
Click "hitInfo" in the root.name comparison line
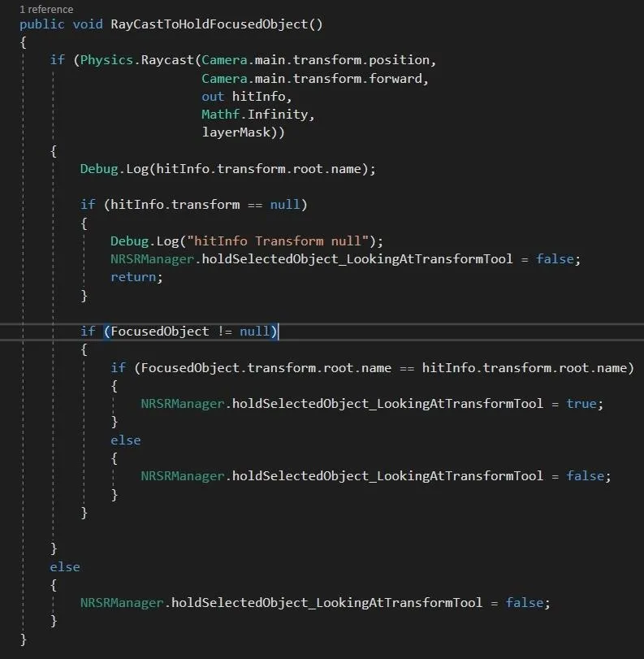click(448, 368)
